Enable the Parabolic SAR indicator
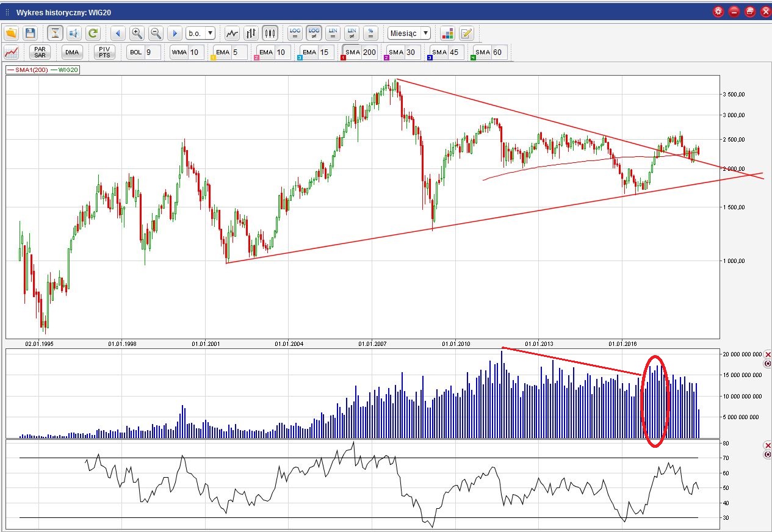Image resolution: width=772 pixels, height=532 pixels. click(x=40, y=52)
